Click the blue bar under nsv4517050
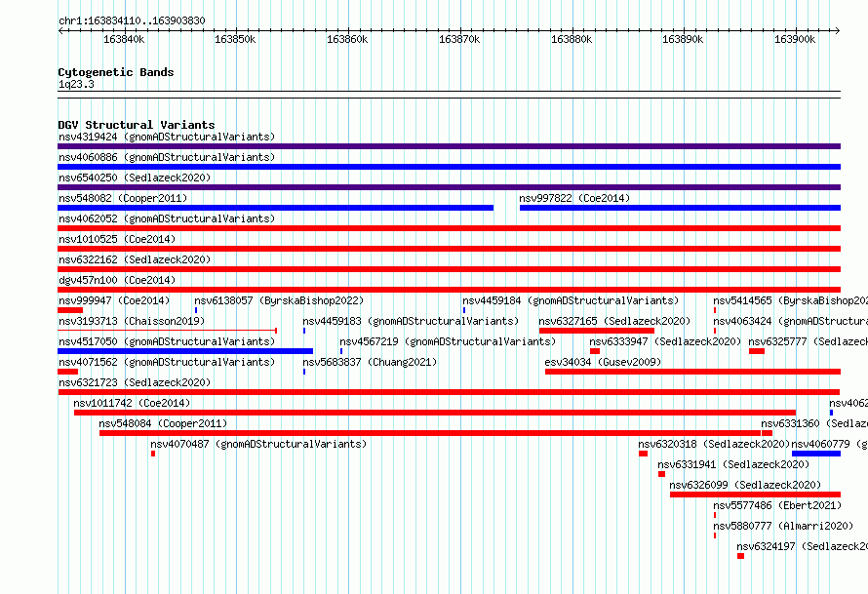The height and width of the screenshot is (594, 868). 185,351
